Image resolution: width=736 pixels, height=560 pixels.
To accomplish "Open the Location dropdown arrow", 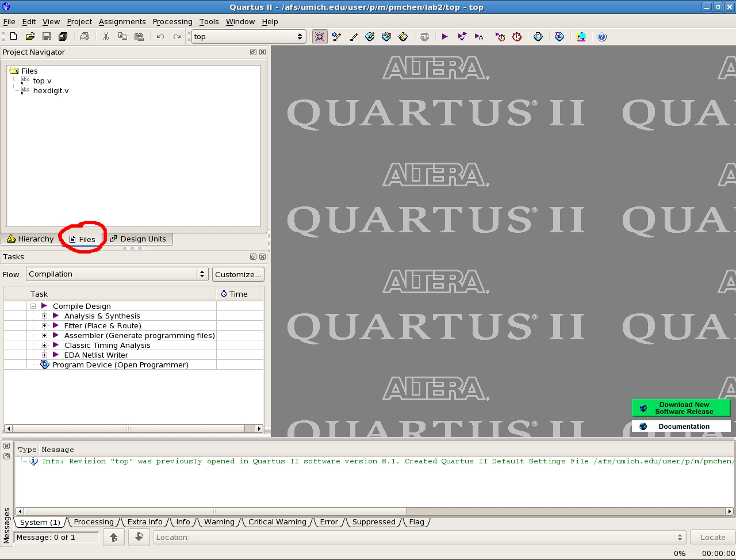I will click(680, 537).
